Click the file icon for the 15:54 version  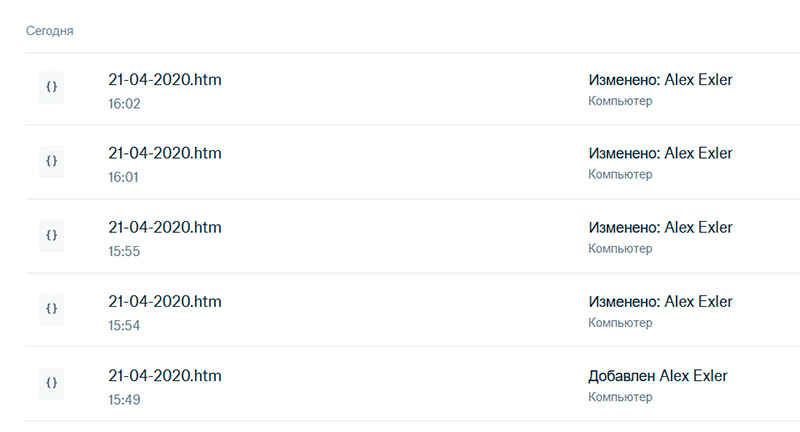click(x=51, y=309)
